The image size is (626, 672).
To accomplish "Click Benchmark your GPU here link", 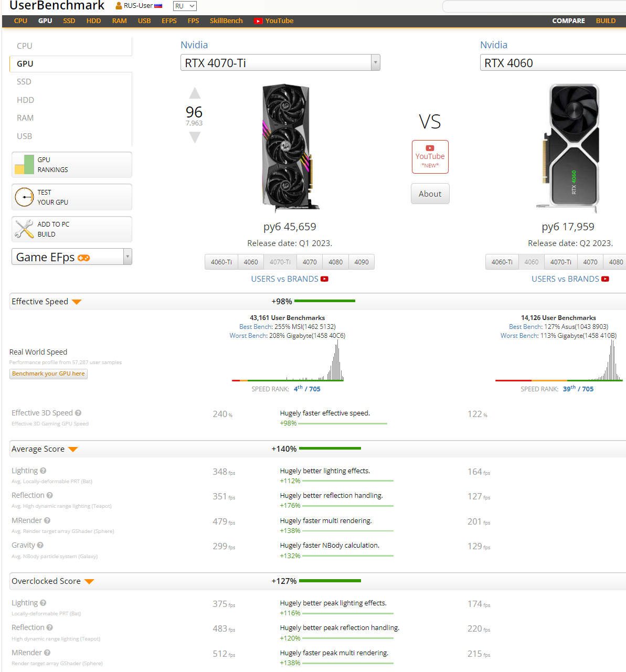I will tap(48, 374).
